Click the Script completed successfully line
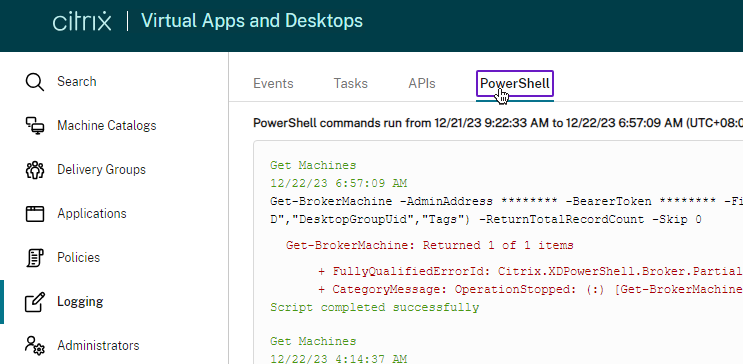 tap(374, 308)
